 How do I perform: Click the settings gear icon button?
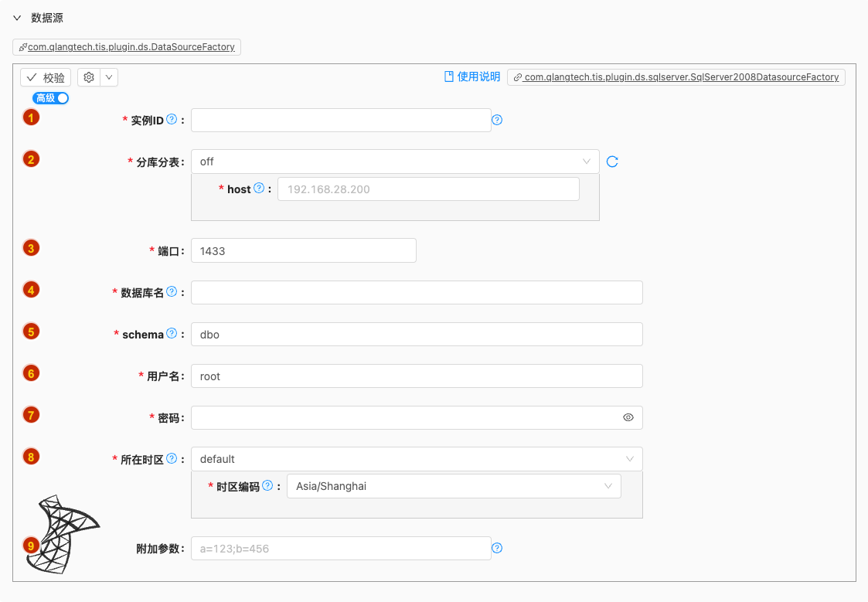pyautogui.click(x=89, y=77)
